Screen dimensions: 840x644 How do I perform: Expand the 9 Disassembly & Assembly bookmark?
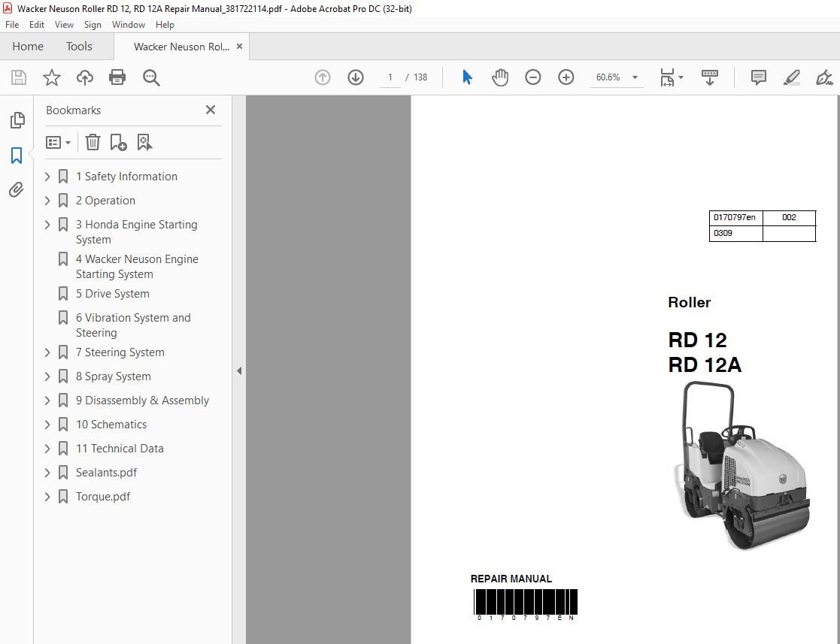pos(47,401)
